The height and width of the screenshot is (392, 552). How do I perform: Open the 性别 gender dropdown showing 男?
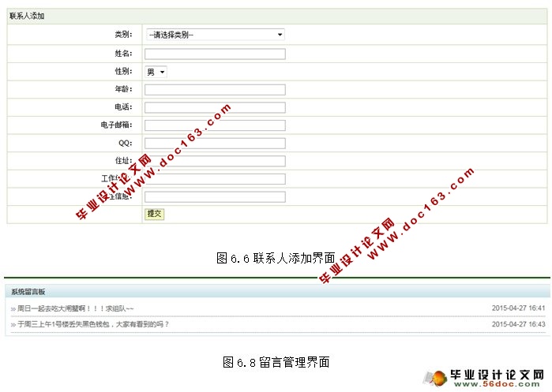click(156, 72)
